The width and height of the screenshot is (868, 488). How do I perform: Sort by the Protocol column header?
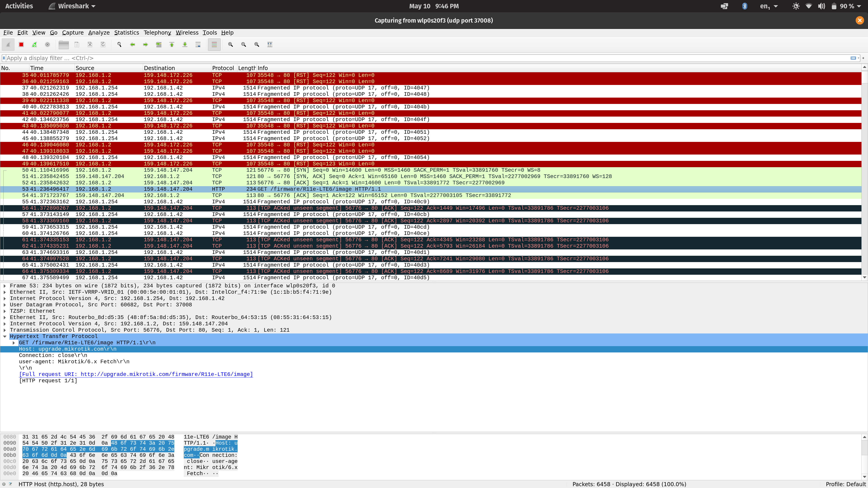point(224,68)
